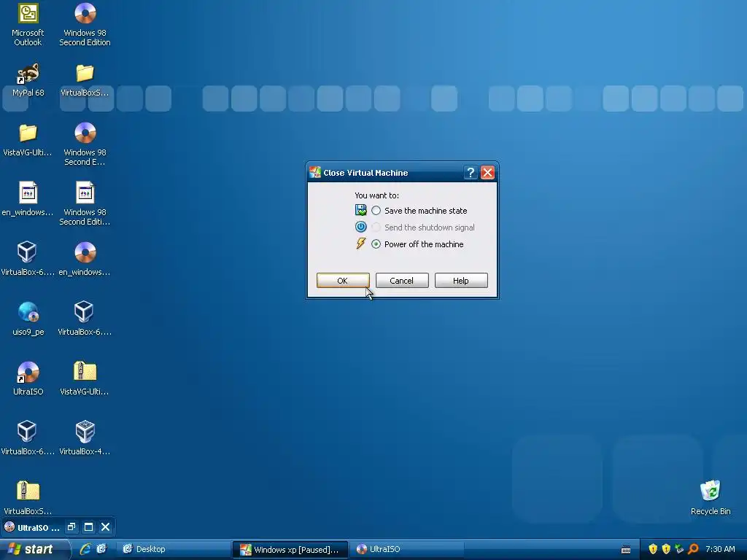Select the VirtualBox-4... desktop icon

click(85, 438)
